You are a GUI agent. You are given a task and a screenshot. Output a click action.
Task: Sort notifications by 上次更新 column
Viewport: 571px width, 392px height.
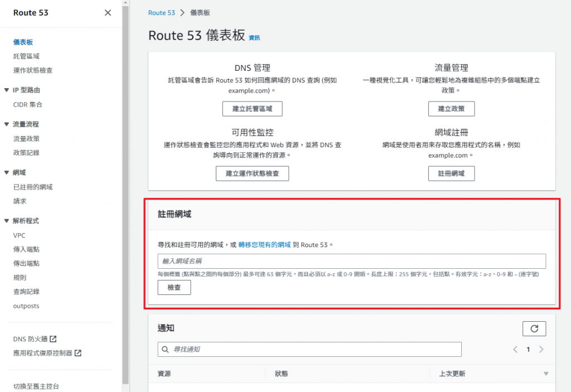452,374
